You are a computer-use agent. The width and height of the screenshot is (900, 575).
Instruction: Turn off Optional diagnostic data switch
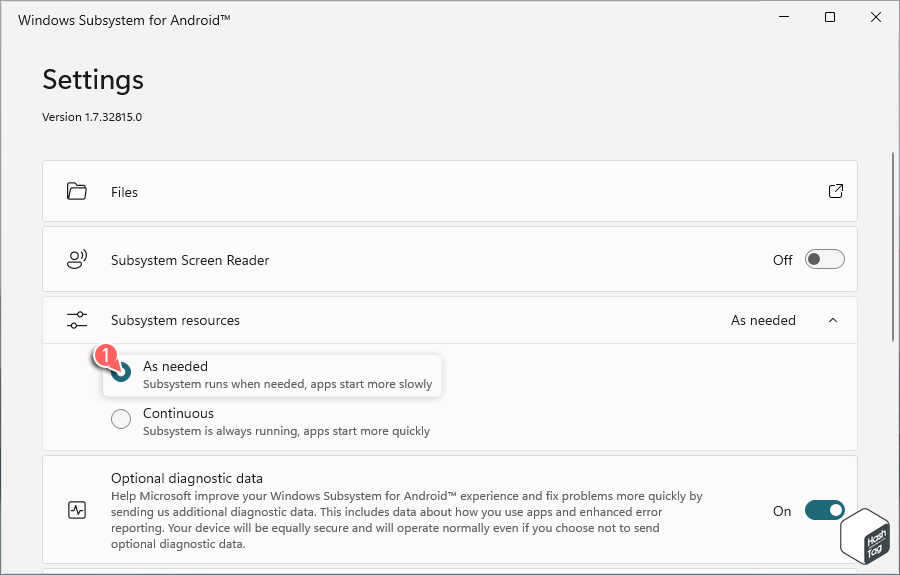(824, 510)
